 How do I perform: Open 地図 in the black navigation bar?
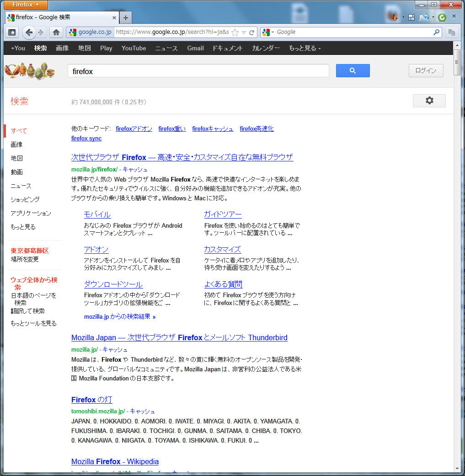pos(85,48)
